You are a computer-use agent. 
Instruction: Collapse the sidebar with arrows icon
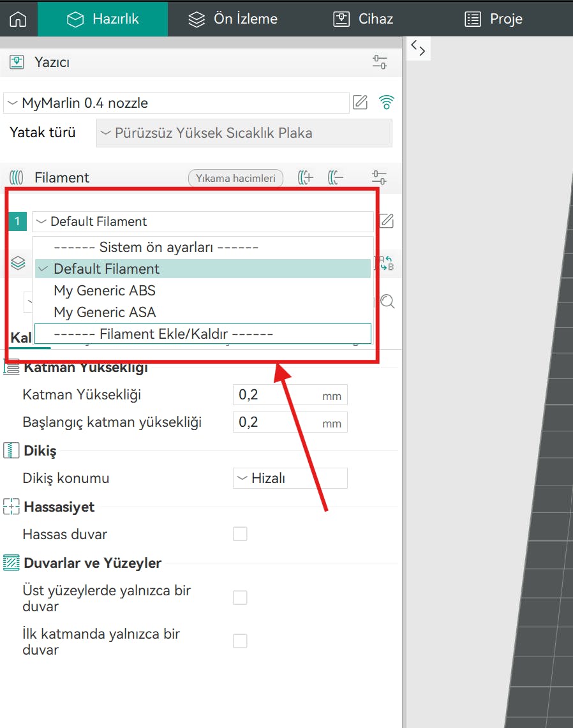418,48
